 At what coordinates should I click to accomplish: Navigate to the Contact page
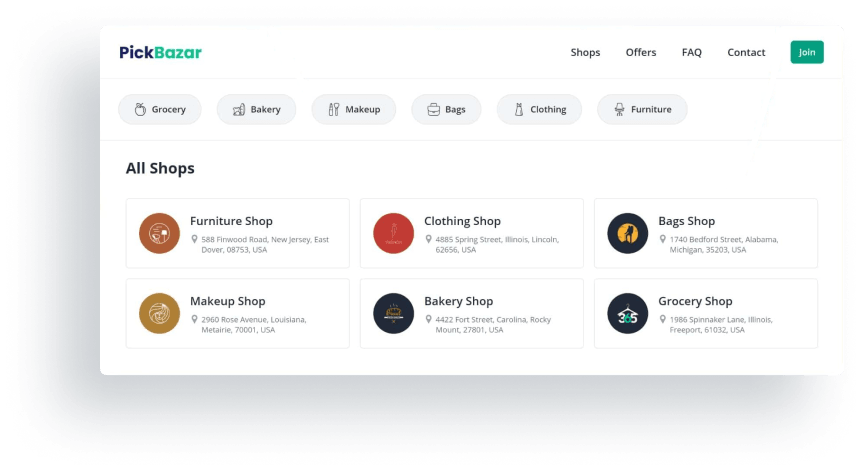pyautogui.click(x=746, y=52)
